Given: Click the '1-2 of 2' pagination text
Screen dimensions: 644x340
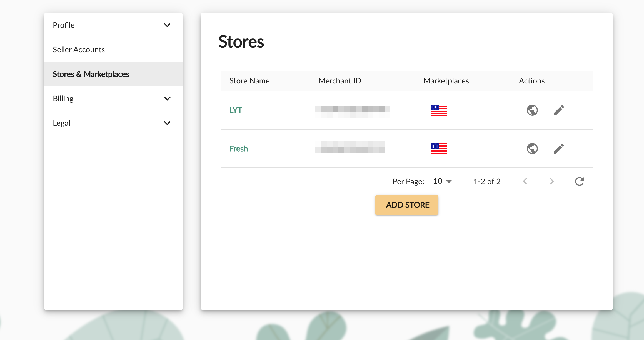Looking at the screenshot, I should point(487,181).
